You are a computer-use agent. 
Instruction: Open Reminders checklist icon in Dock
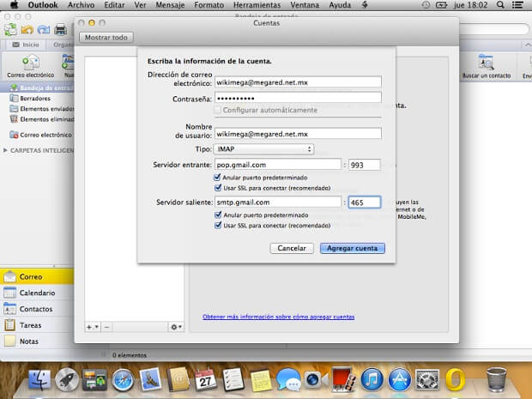point(233,379)
